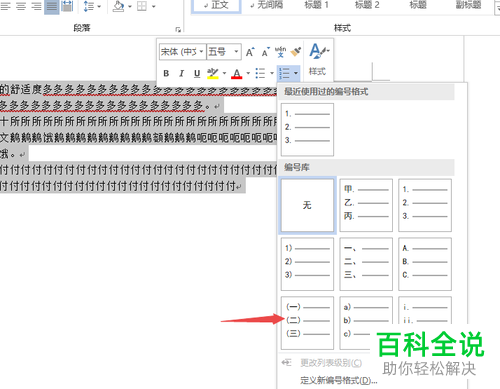Choose A. B. C. numbering format
The height and width of the screenshot is (389, 500).
425,264
